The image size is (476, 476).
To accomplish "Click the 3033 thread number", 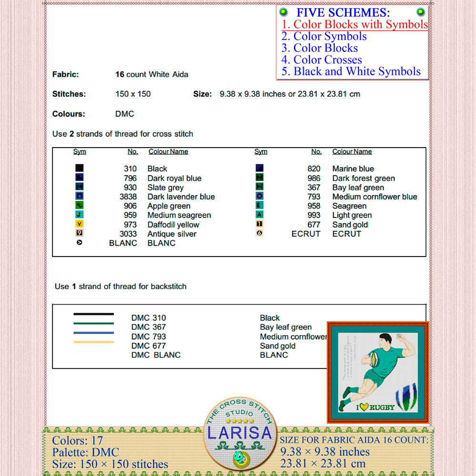I will click(128, 234).
